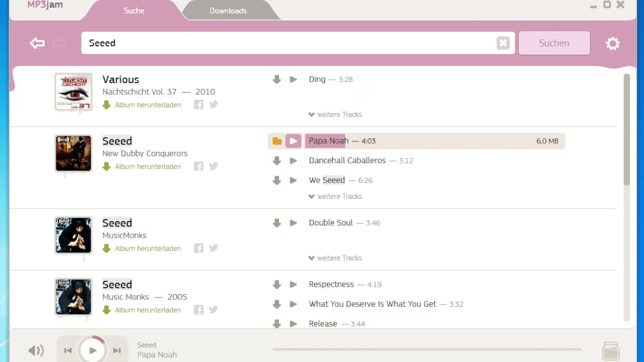
Task: Click the MP3jam logo
Action: coord(45,5)
